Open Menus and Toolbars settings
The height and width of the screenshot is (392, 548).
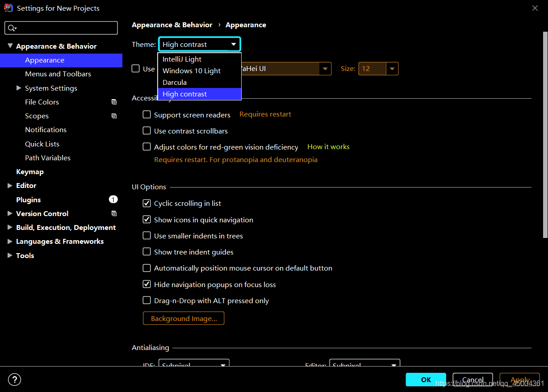click(58, 74)
